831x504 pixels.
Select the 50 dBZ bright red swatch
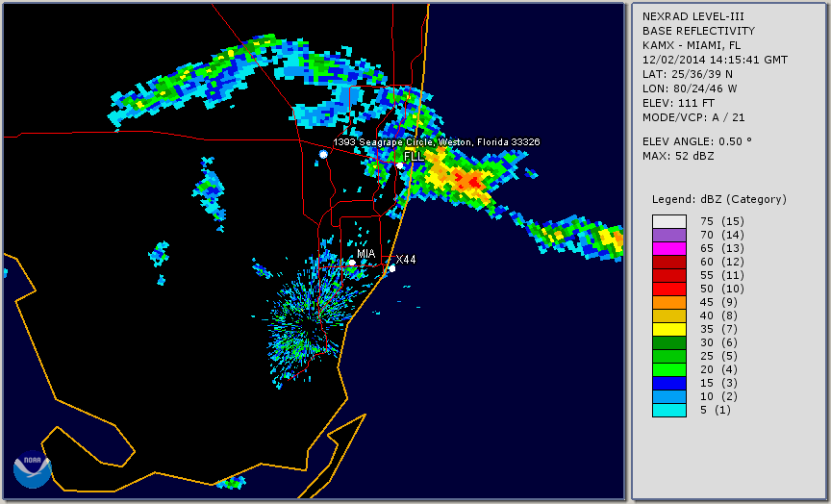coord(669,289)
